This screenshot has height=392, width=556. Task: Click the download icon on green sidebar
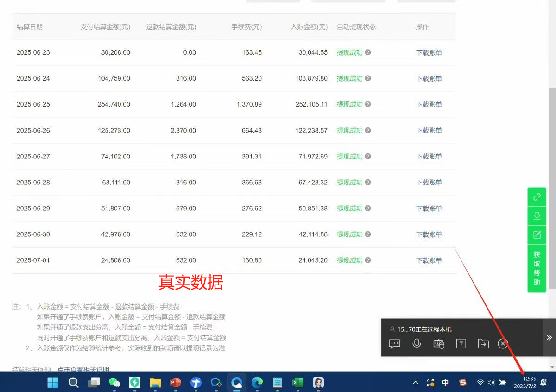coord(536,215)
